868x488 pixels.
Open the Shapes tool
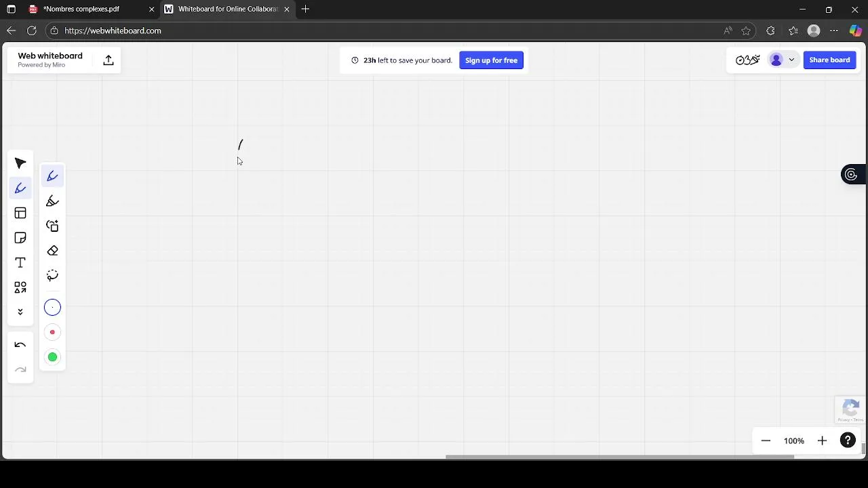point(20,287)
